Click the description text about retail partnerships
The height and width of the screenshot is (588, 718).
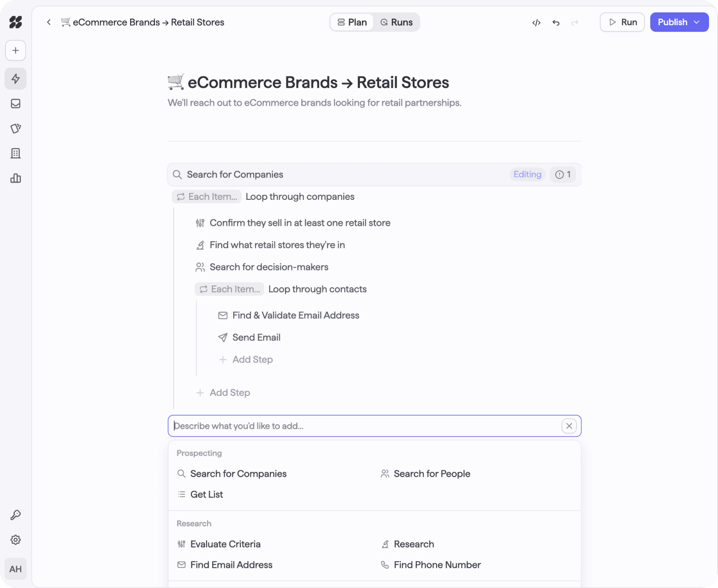[314, 103]
